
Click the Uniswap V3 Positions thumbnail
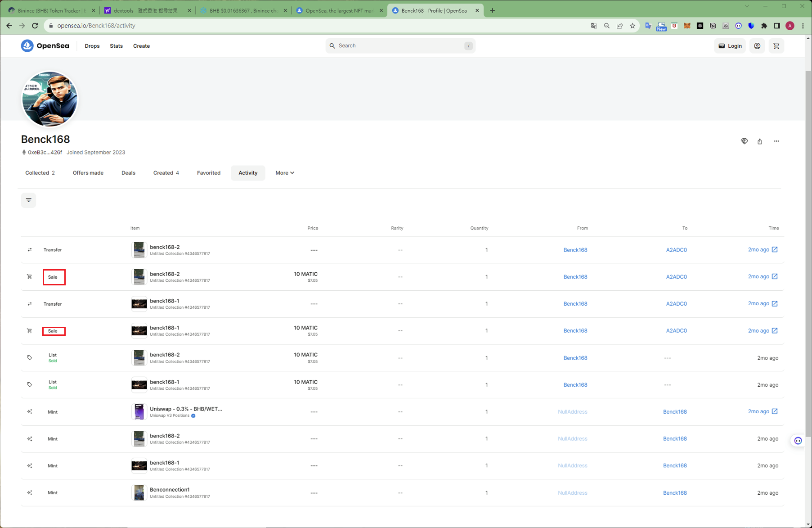click(x=139, y=412)
